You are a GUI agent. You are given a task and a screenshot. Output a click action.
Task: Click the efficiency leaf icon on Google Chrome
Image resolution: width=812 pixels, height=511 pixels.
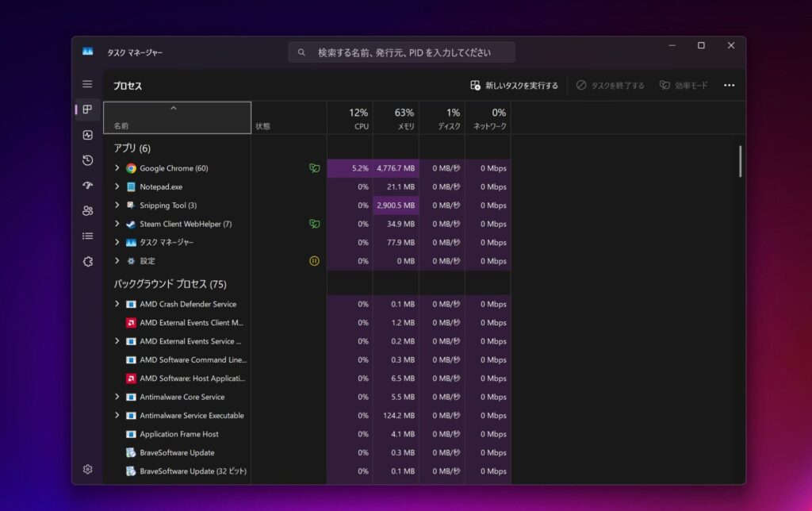[314, 168]
